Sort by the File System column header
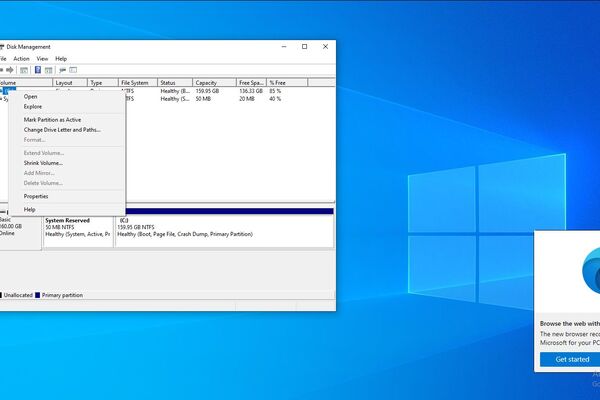600x400 pixels. click(x=134, y=83)
